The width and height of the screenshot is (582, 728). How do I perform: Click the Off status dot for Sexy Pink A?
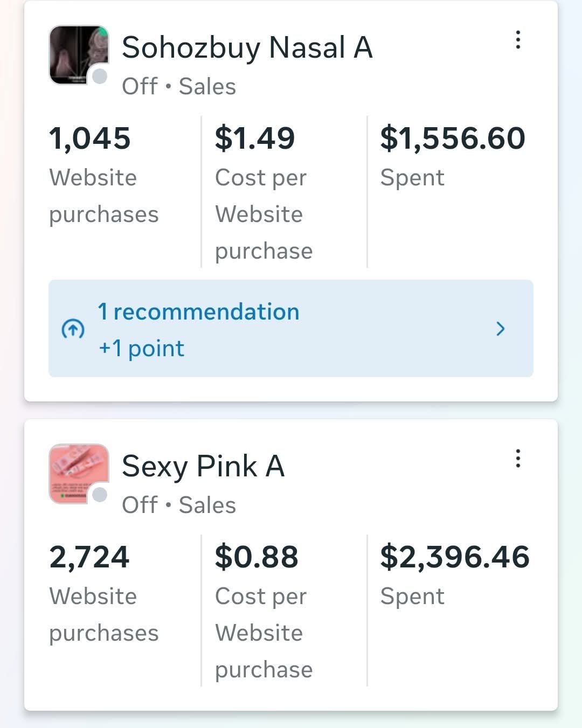(x=100, y=495)
